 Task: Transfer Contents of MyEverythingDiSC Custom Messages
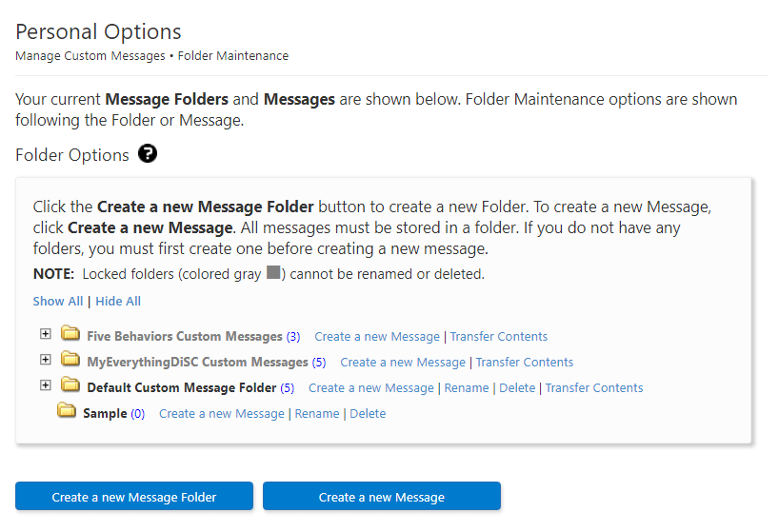click(525, 363)
